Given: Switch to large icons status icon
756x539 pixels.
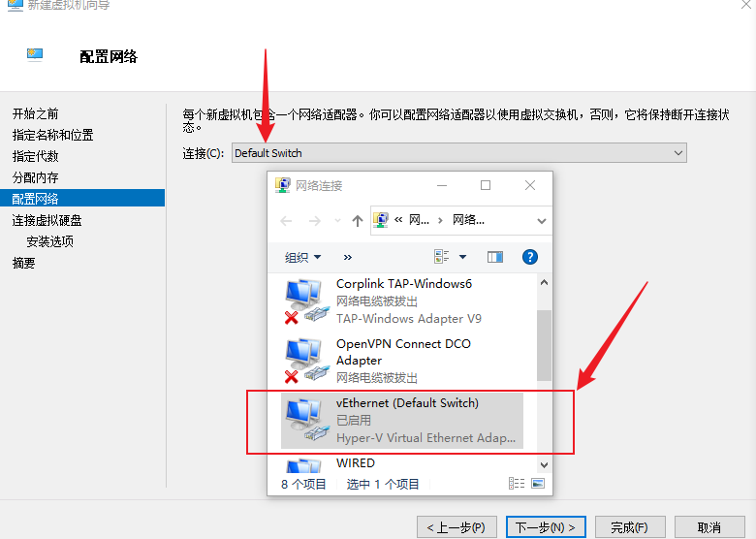Looking at the screenshot, I should click(x=538, y=483).
